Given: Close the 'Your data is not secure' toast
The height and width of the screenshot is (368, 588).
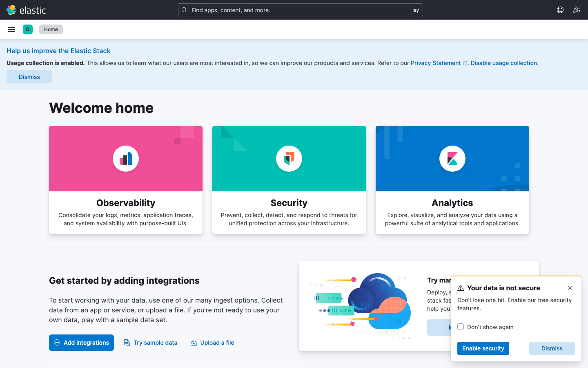Looking at the screenshot, I should coord(570,288).
